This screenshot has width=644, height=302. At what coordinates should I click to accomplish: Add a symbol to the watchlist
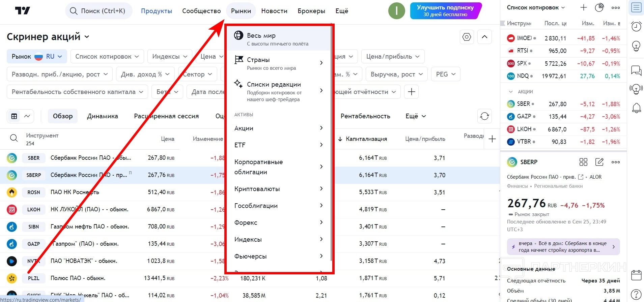[x=584, y=8]
